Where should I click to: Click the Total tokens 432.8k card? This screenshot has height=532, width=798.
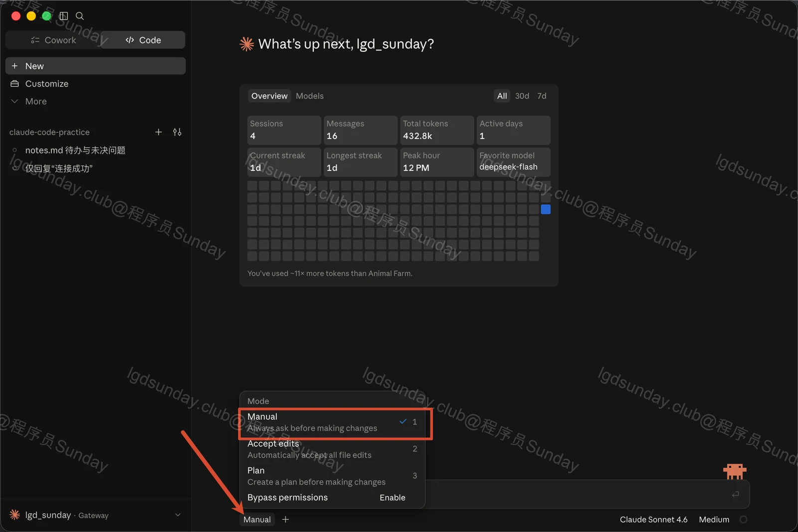437,130
